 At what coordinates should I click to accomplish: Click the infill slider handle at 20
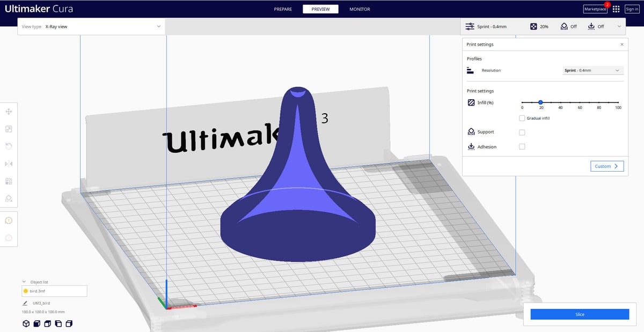(x=541, y=102)
